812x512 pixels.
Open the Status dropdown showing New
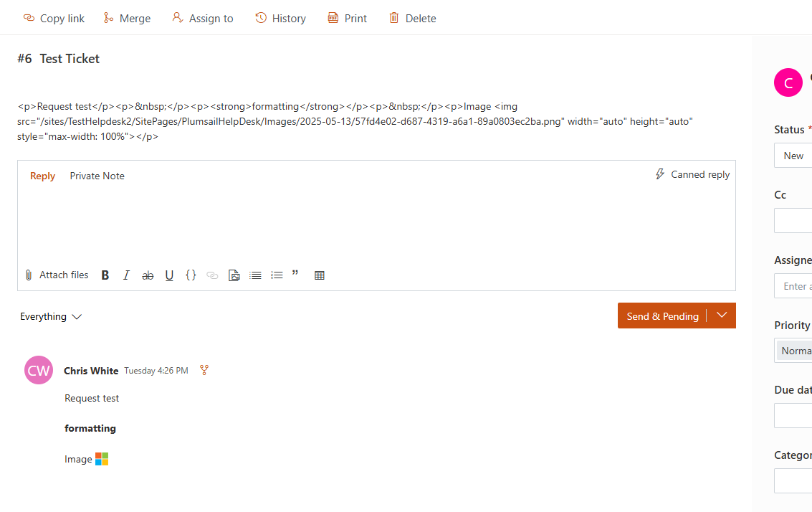point(793,156)
